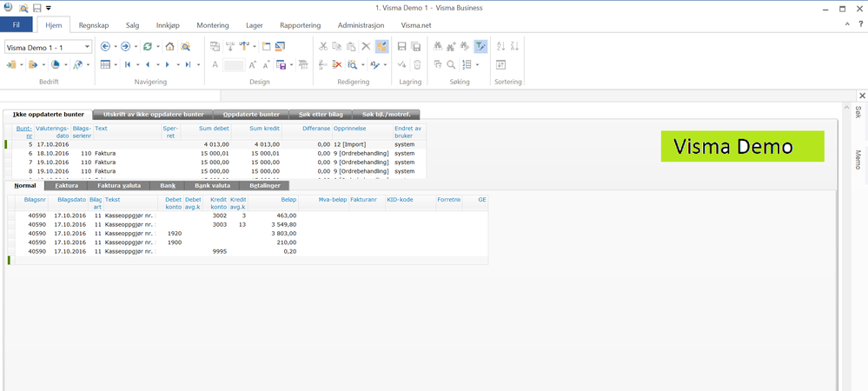Click the Copy icon in Redigering

click(x=337, y=47)
